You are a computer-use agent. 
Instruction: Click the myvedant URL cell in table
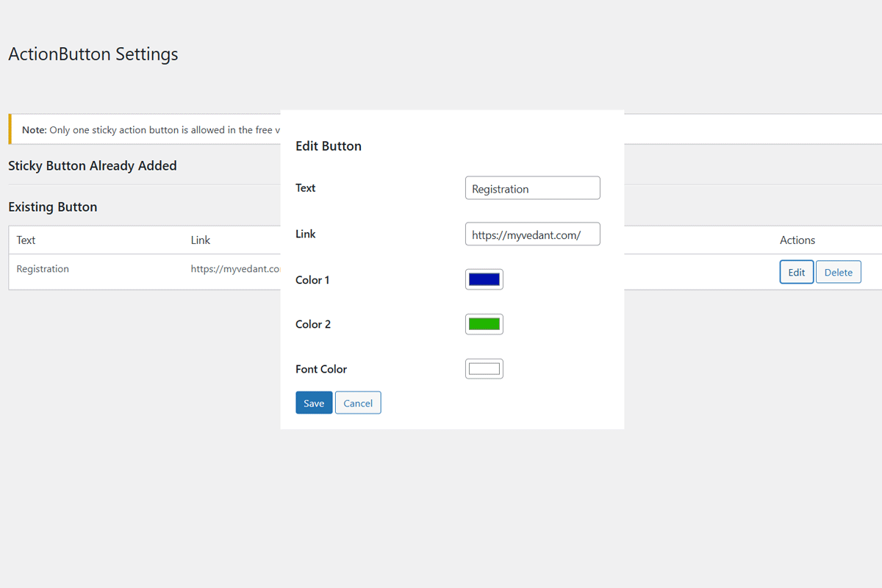pyautogui.click(x=235, y=269)
